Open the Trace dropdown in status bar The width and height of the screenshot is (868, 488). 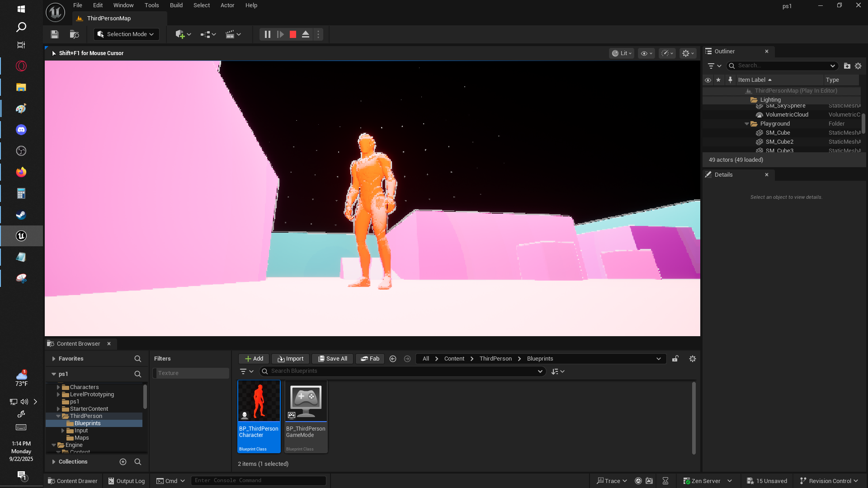tap(612, 481)
